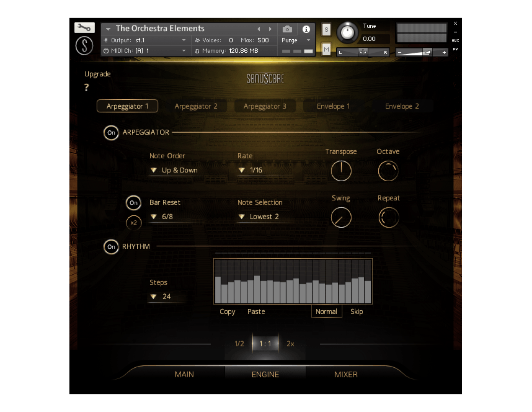Go to next instrument with the right arrow

pyautogui.click(x=270, y=29)
